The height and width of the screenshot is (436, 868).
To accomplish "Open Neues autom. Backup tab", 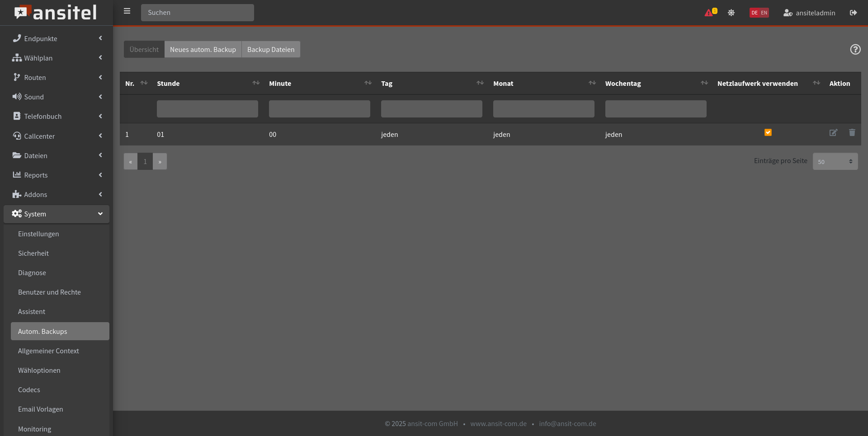I will point(203,49).
